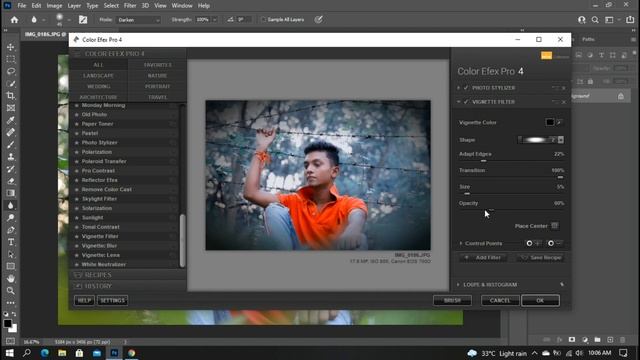
Task: Expand the Photo Stylizer section
Action: [459, 88]
